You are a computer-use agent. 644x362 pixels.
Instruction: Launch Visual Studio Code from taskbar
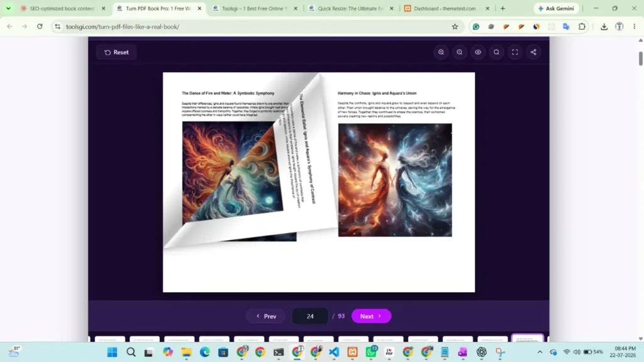(334, 352)
